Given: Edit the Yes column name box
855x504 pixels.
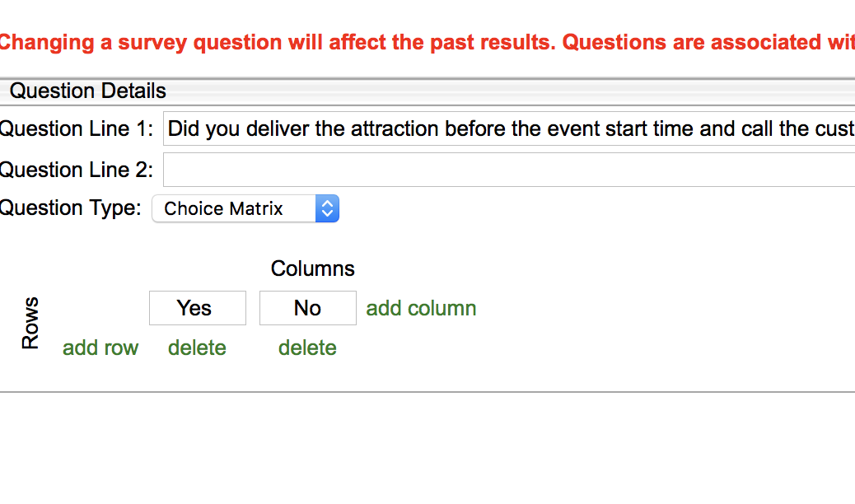Looking at the screenshot, I should pos(197,308).
